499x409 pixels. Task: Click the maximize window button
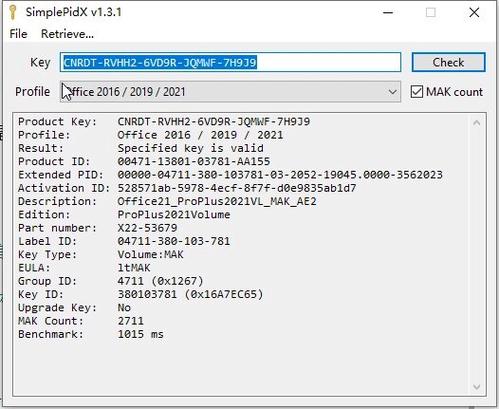tap(431, 13)
